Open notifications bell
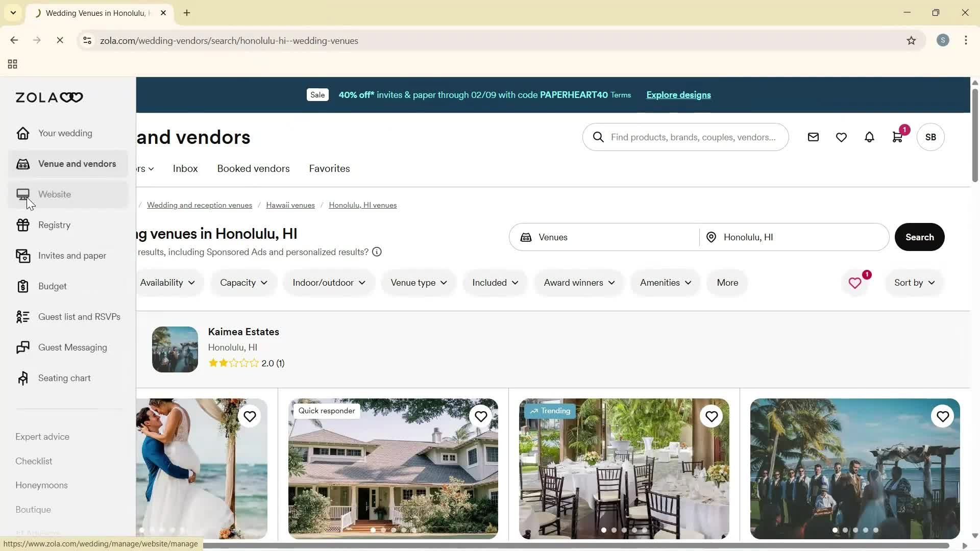This screenshot has height=551, width=980. (869, 137)
